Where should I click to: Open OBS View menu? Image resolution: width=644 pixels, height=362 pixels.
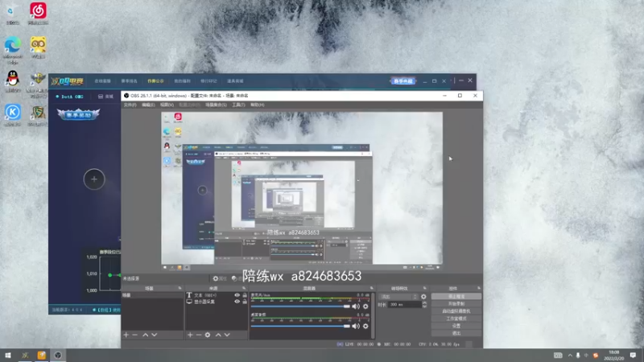[x=167, y=105]
